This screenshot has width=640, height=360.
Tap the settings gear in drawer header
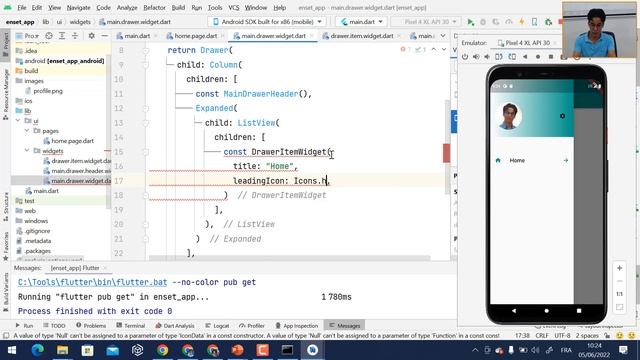[x=562, y=116]
